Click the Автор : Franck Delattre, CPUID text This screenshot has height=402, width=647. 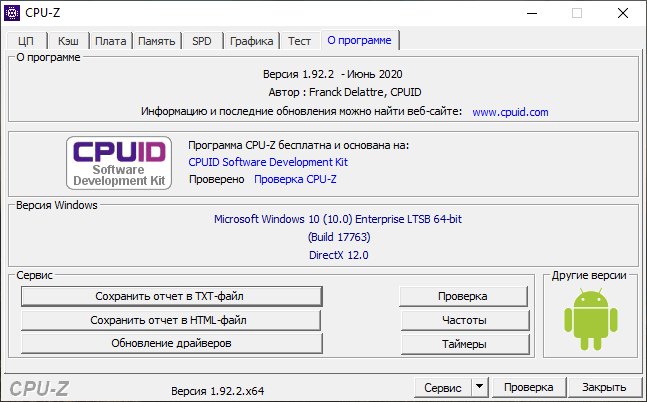(345, 92)
